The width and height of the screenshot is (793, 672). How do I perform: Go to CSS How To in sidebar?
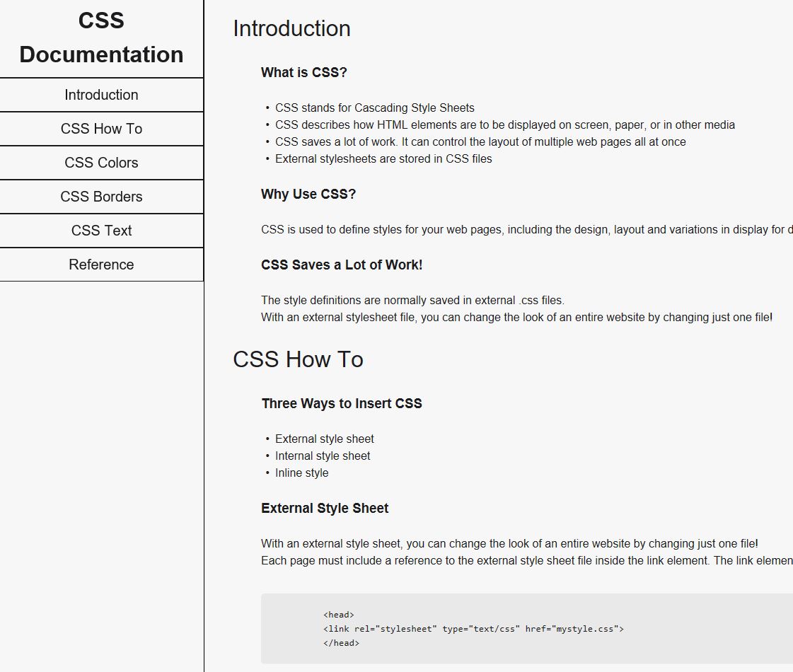(x=101, y=129)
